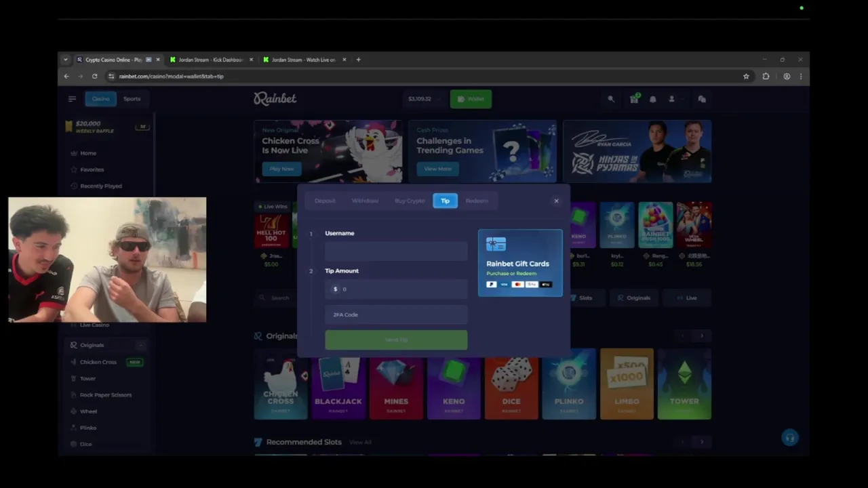Click Play Now on Chicken Cross banner
The width and height of the screenshot is (868, 488).
click(281, 169)
